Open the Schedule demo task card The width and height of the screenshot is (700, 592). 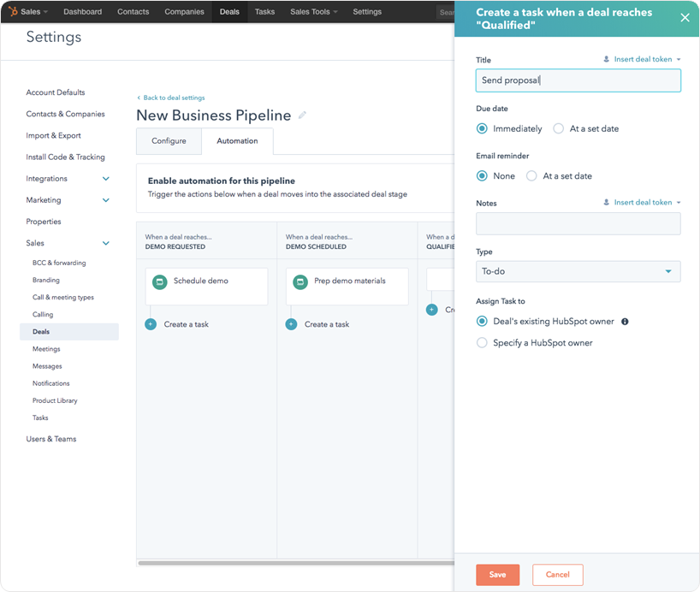pyautogui.click(x=206, y=287)
